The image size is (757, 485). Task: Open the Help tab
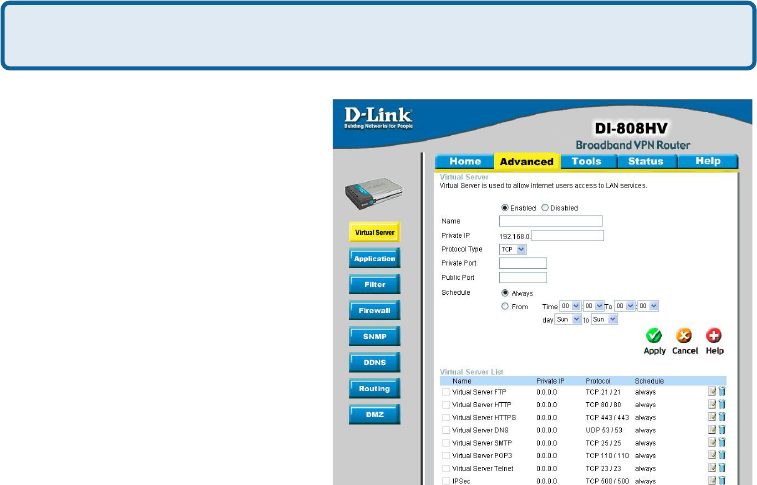pos(708,161)
